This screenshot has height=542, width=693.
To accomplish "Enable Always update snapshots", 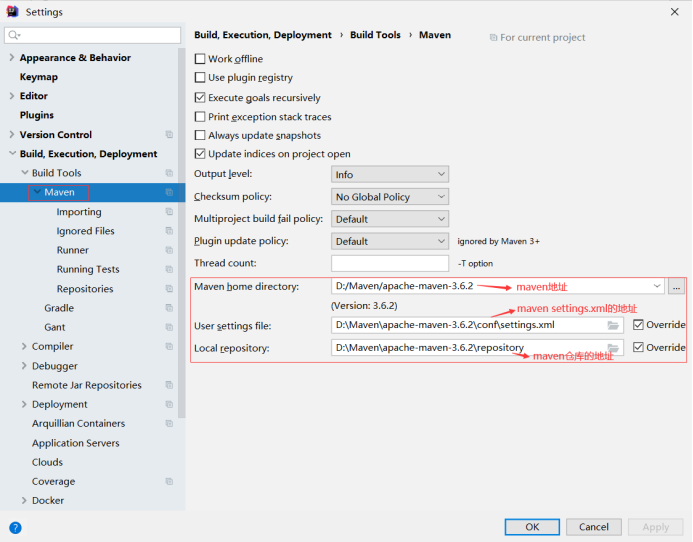I will click(x=200, y=135).
